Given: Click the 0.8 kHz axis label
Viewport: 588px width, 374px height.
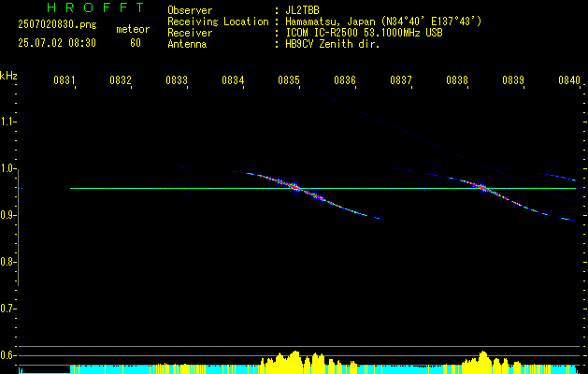Looking at the screenshot, I should 7,262.
